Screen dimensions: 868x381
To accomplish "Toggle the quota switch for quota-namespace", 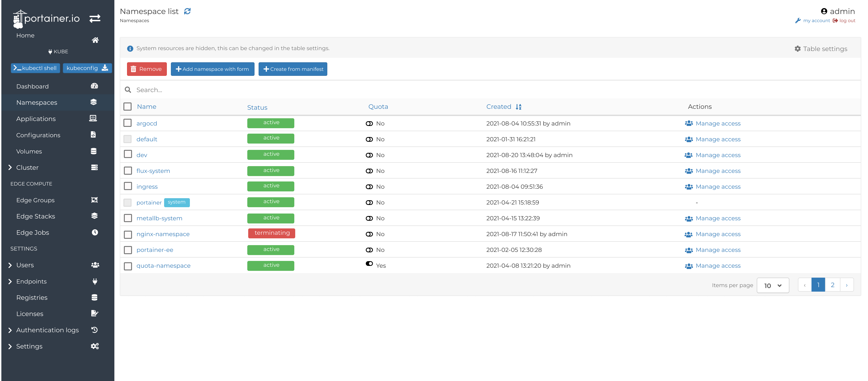I will click(x=369, y=264).
